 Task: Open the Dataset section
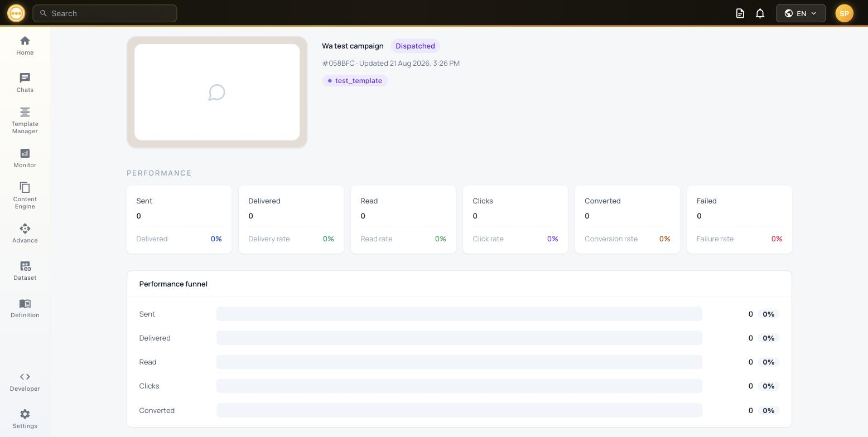coord(25,270)
